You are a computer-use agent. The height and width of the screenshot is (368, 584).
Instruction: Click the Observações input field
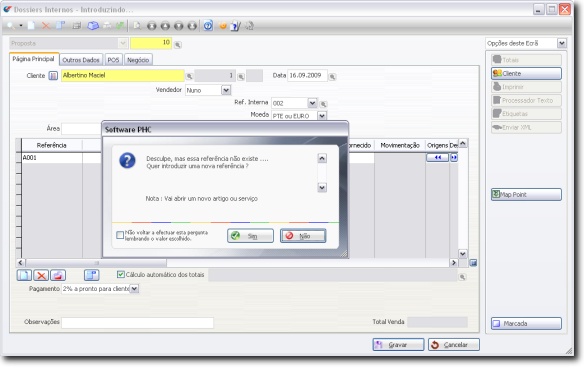coord(137,323)
